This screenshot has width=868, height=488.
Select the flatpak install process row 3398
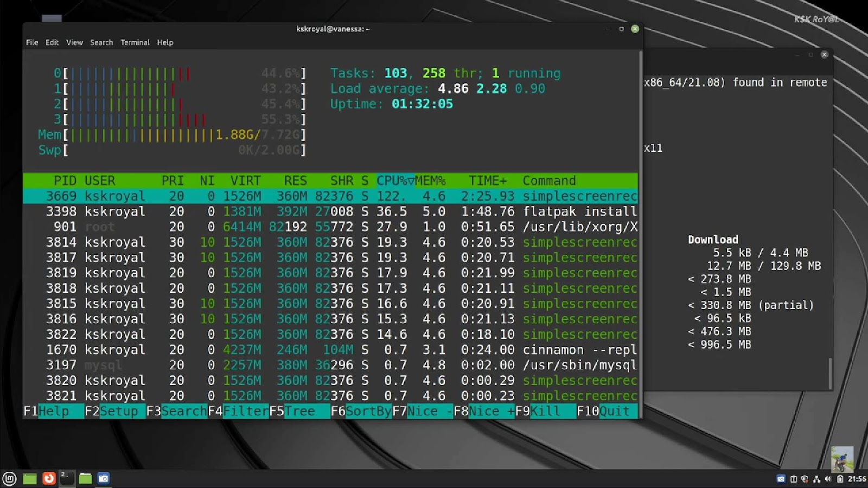click(x=330, y=211)
